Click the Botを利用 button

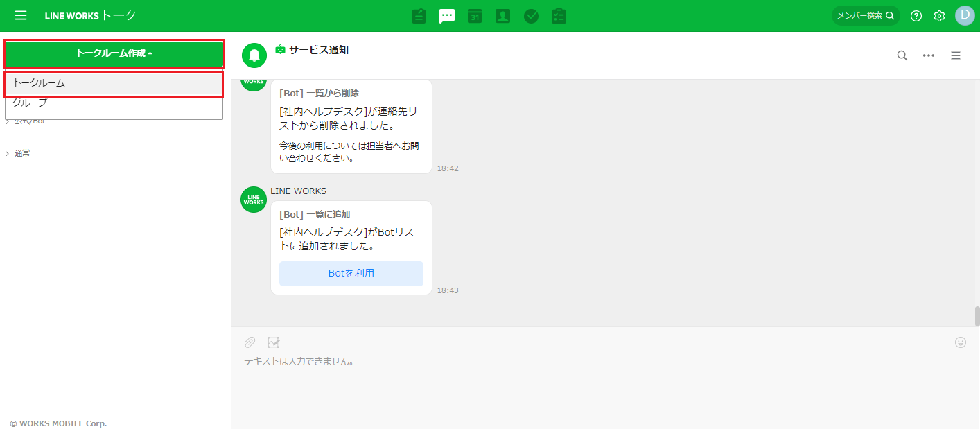[x=351, y=274]
